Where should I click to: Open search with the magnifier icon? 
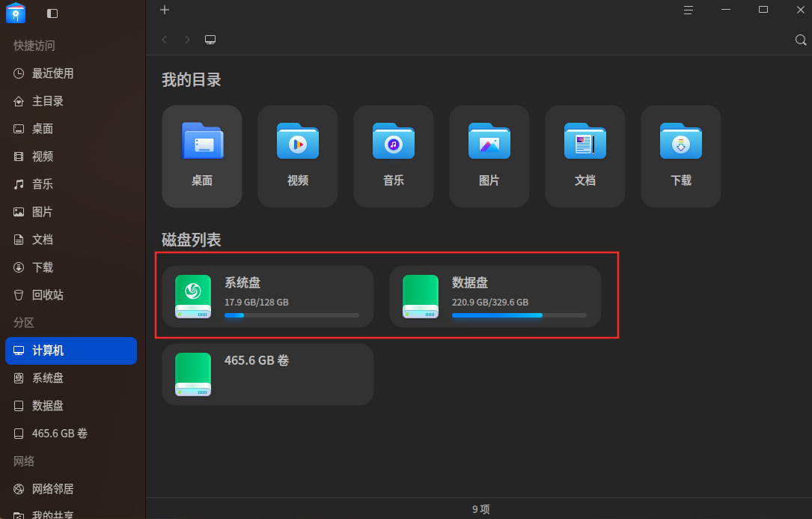[x=801, y=40]
